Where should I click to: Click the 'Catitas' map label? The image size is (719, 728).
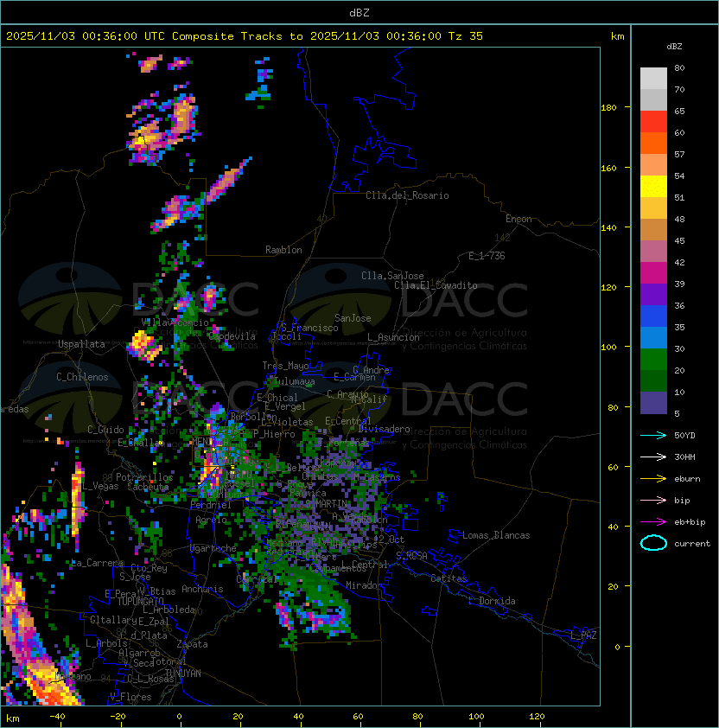(449, 578)
